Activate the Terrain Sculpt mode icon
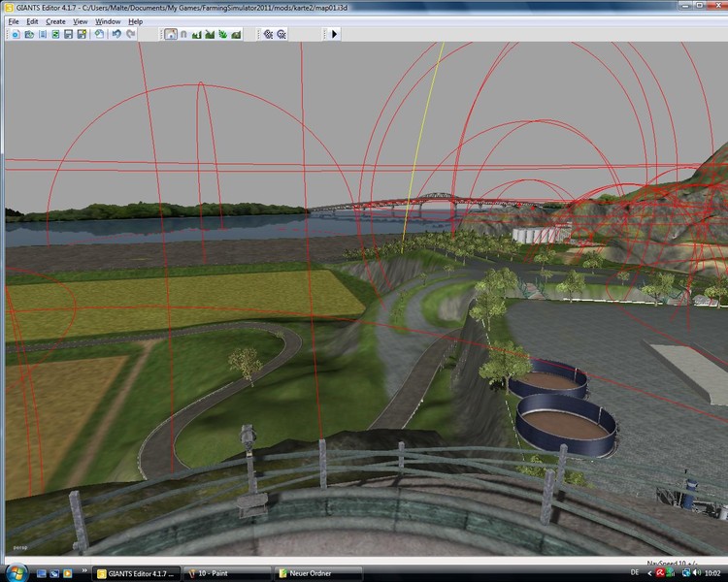 [197, 34]
